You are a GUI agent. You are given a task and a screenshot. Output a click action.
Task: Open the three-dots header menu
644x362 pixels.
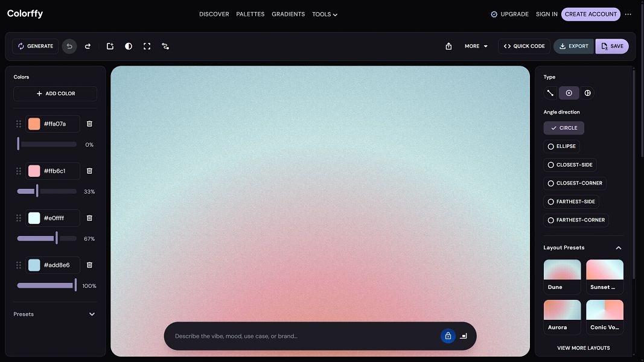click(628, 14)
